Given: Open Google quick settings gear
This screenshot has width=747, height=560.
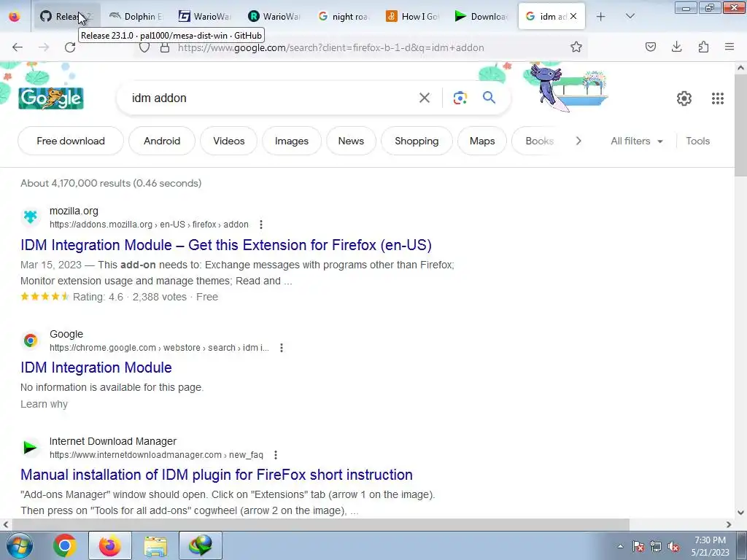Looking at the screenshot, I should pyautogui.click(x=684, y=98).
